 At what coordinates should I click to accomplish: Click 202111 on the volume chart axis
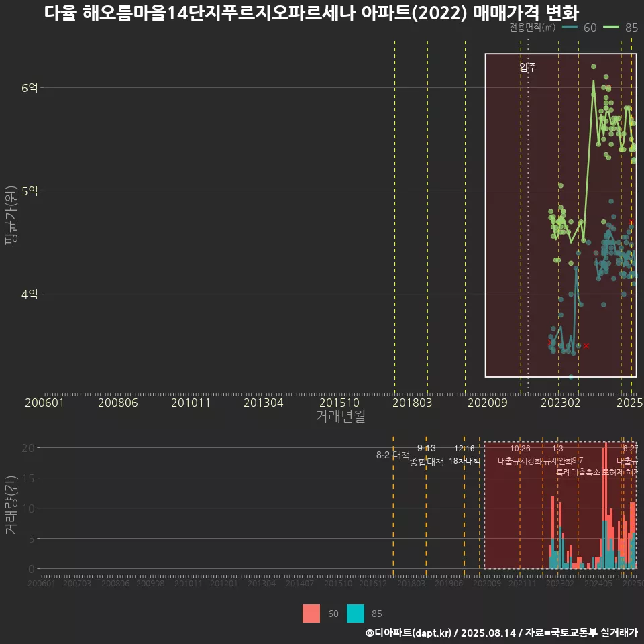click(x=522, y=583)
